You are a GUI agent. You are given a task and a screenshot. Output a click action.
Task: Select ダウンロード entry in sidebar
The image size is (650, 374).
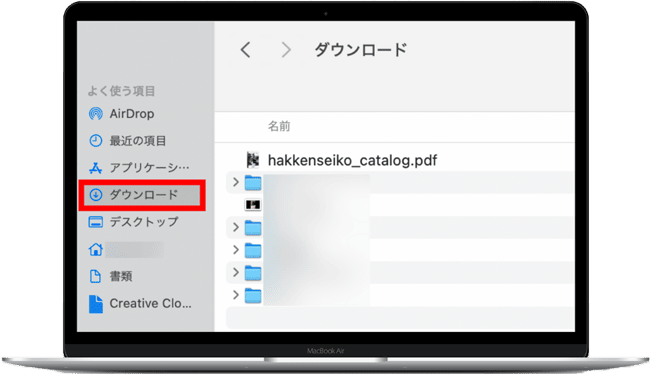[143, 194]
